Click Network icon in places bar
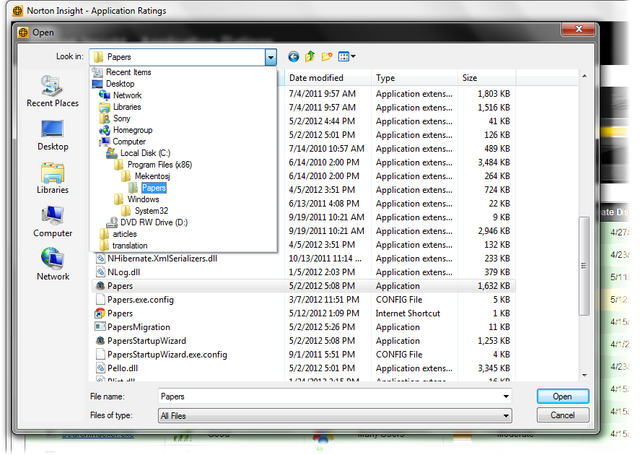640x455 pixels. [53, 263]
